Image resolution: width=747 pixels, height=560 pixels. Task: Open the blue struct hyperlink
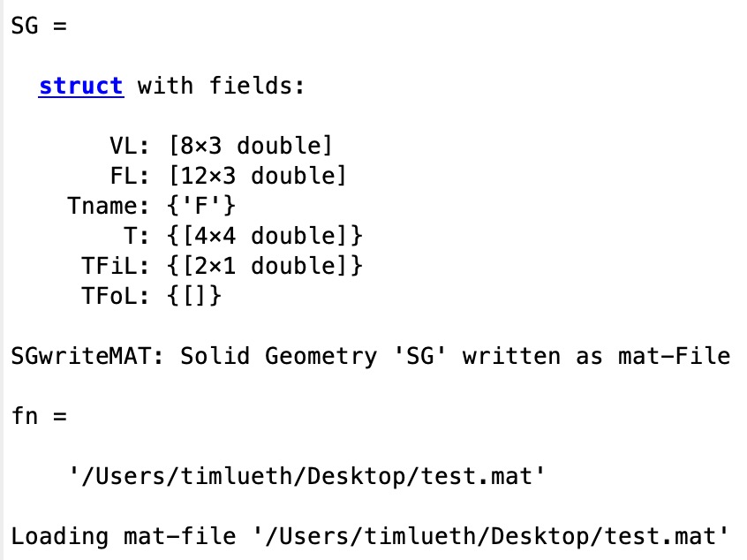80,87
